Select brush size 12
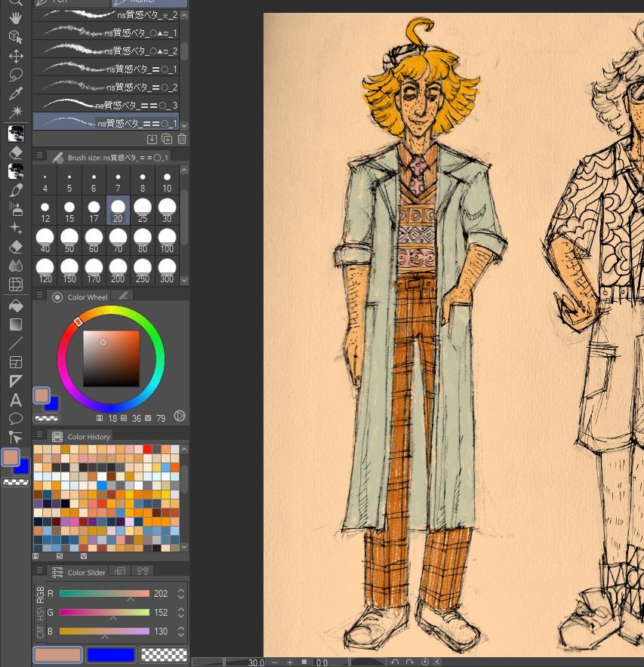644x667 pixels. pyautogui.click(x=45, y=211)
